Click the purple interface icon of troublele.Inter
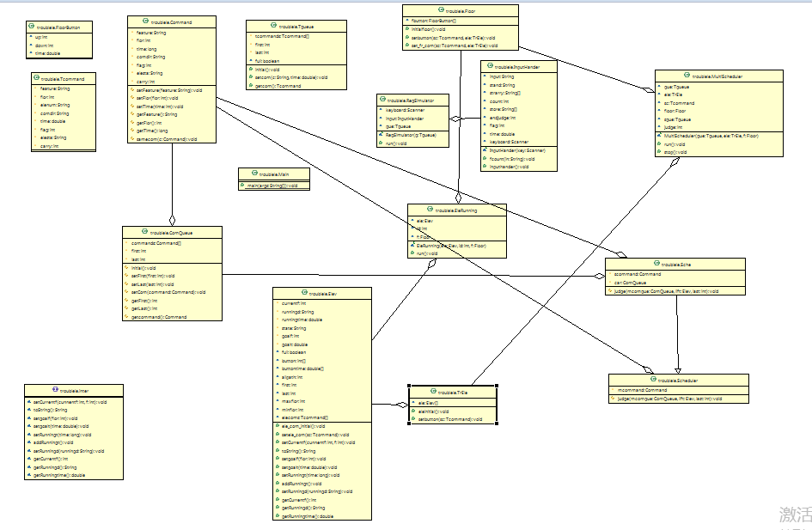 [55, 390]
